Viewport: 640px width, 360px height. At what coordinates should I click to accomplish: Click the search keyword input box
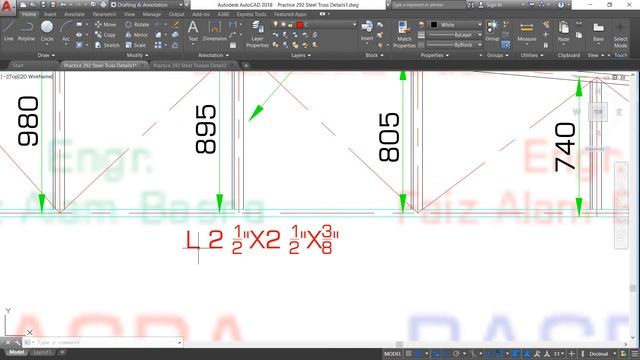(x=428, y=4)
